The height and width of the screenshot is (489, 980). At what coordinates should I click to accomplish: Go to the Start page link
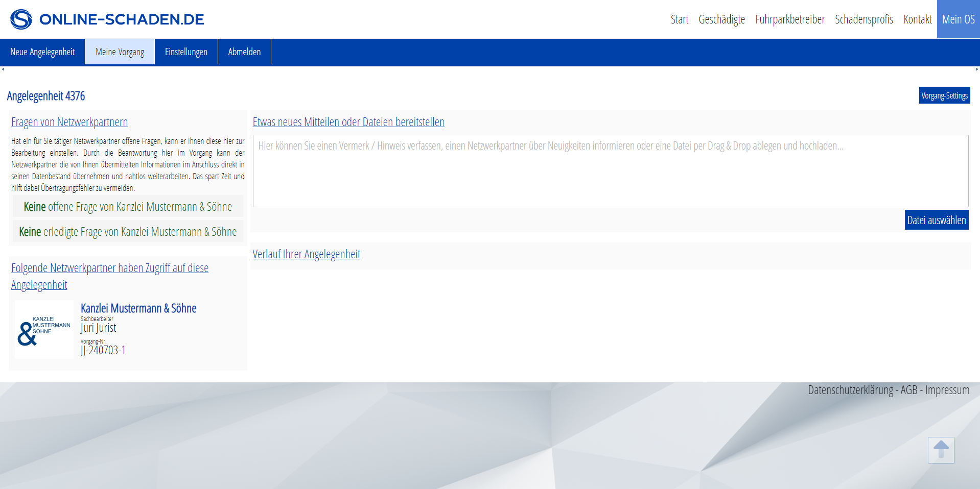(679, 19)
